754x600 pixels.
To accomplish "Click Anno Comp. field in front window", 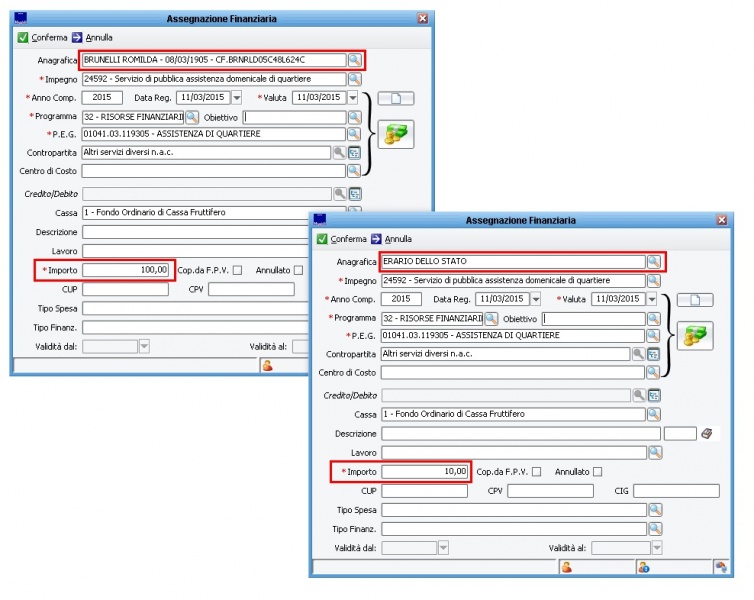I will 401,299.
